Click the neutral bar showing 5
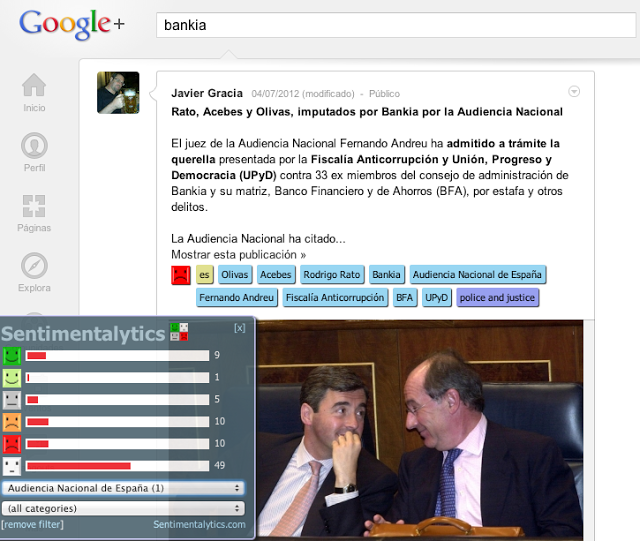 (x=117, y=400)
